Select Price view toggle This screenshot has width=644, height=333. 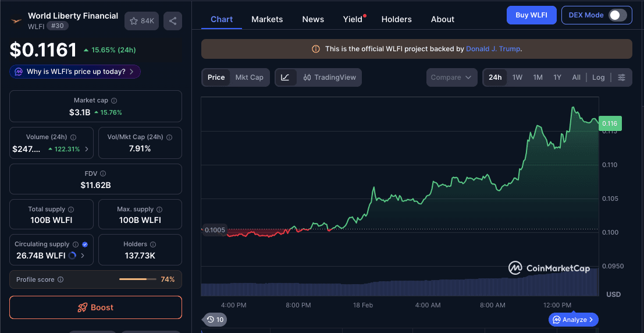coord(216,77)
